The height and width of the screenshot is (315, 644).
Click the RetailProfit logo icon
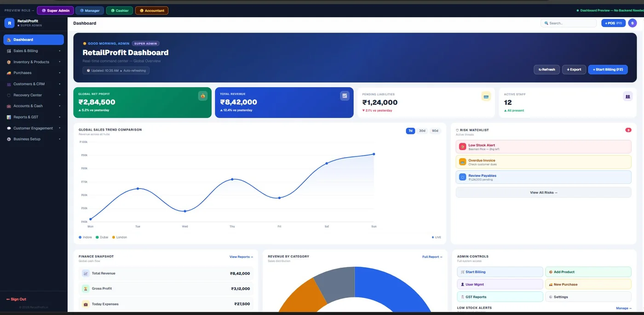[9, 23]
